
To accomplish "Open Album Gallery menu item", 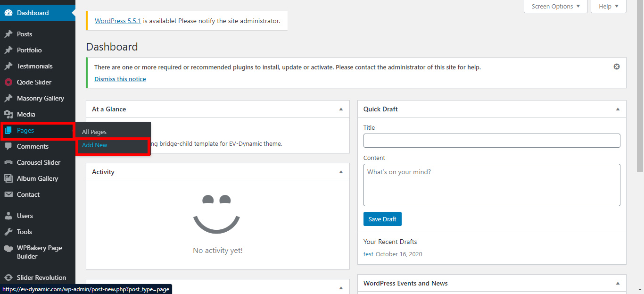I will [x=38, y=178].
